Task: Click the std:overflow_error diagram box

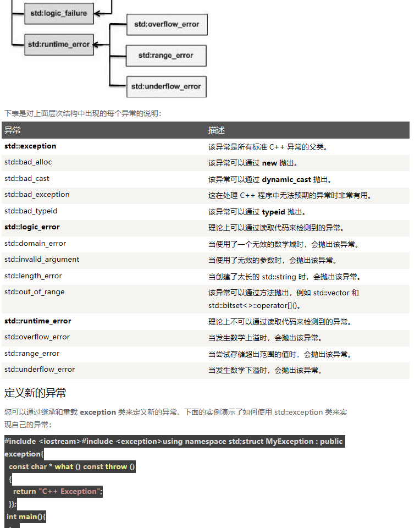Action: (167, 25)
